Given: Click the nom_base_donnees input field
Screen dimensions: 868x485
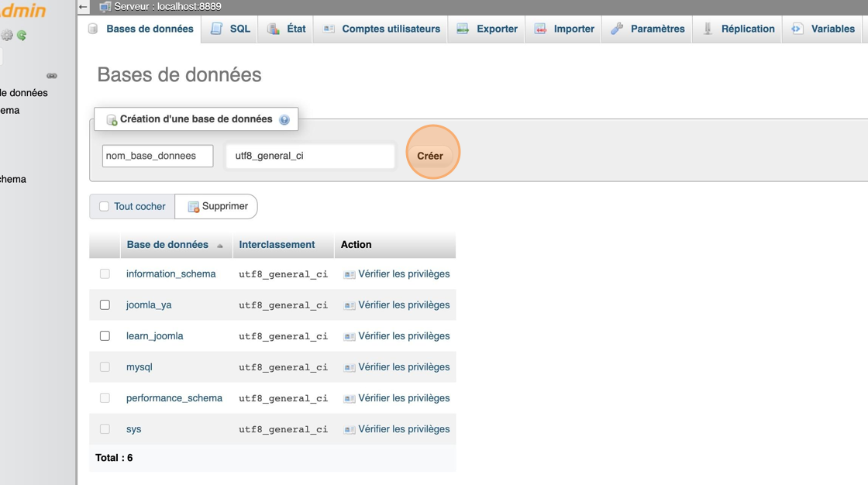Looking at the screenshot, I should [x=157, y=156].
